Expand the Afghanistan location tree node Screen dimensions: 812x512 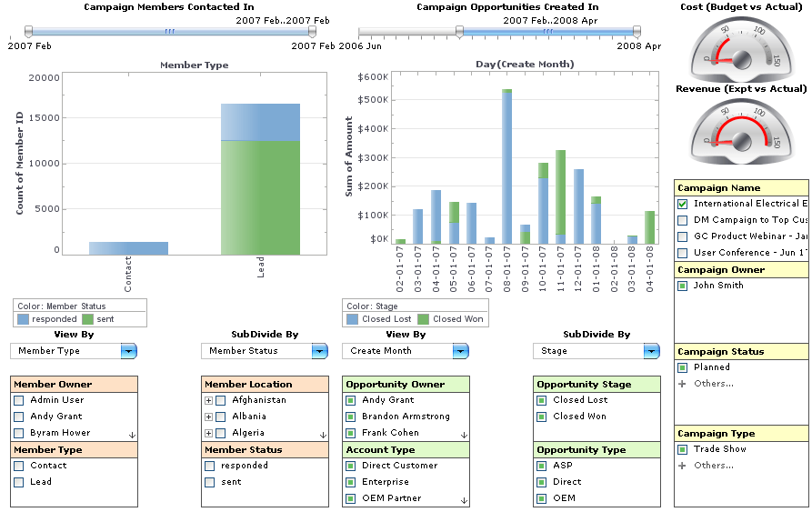click(208, 400)
